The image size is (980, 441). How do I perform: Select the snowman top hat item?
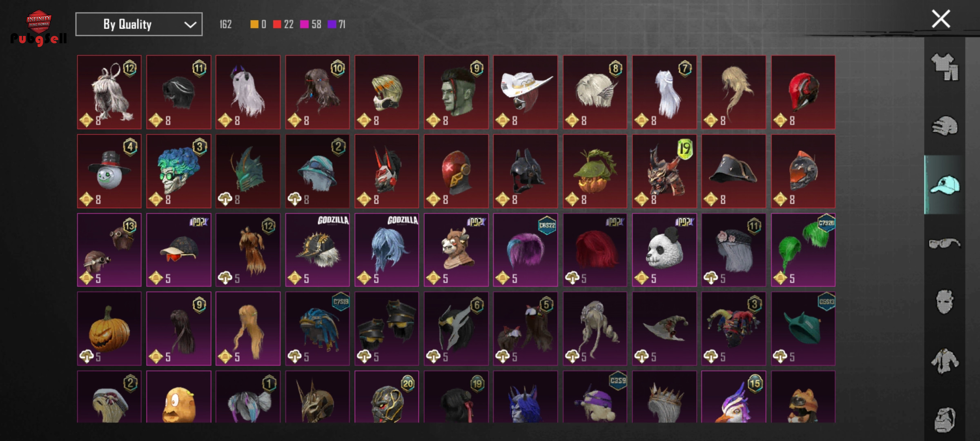(x=109, y=171)
